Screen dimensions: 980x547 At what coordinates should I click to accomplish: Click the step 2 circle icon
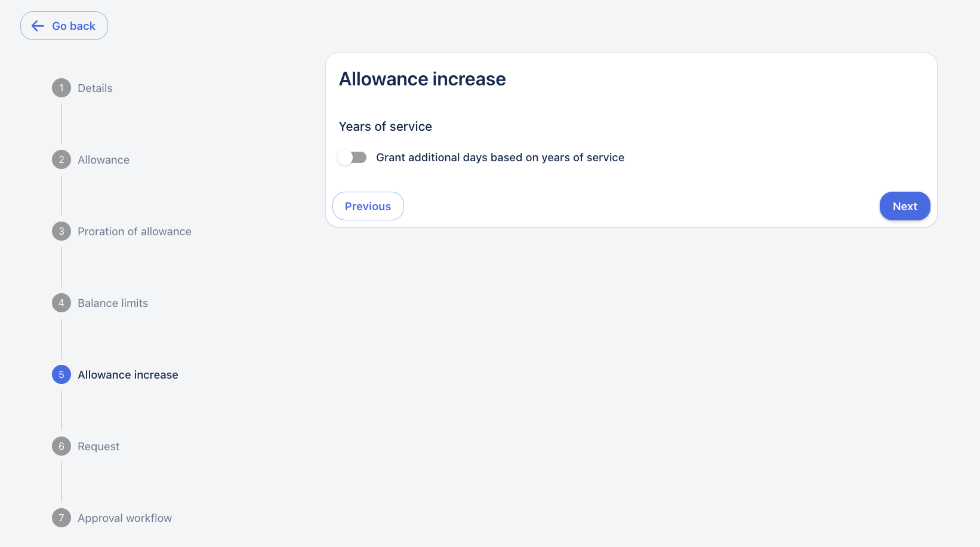click(x=61, y=159)
